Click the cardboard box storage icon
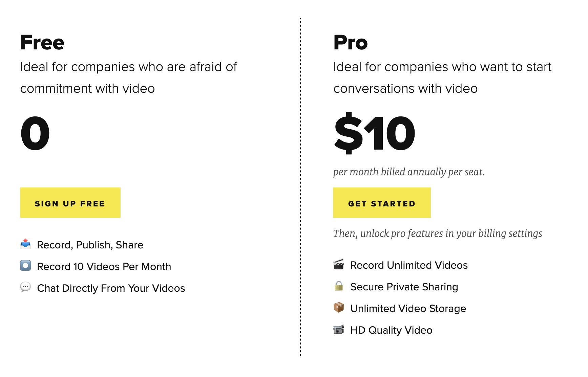This screenshot has height=377, width=588. click(339, 308)
